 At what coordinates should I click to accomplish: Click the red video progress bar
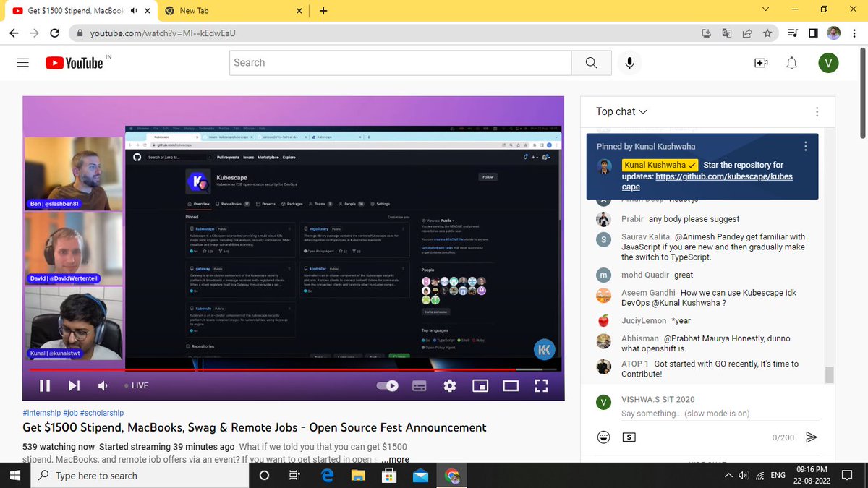[293, 369]
